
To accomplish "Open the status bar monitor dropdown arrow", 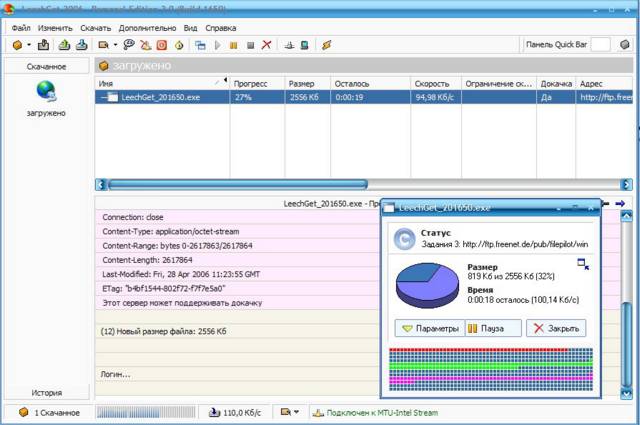I will (296, 412).
